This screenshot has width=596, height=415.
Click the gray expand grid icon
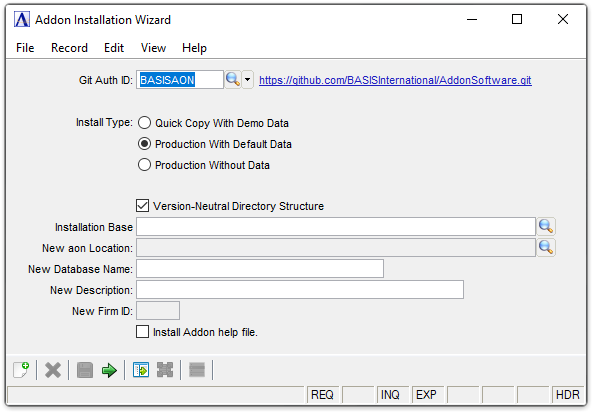coord(165,370)
